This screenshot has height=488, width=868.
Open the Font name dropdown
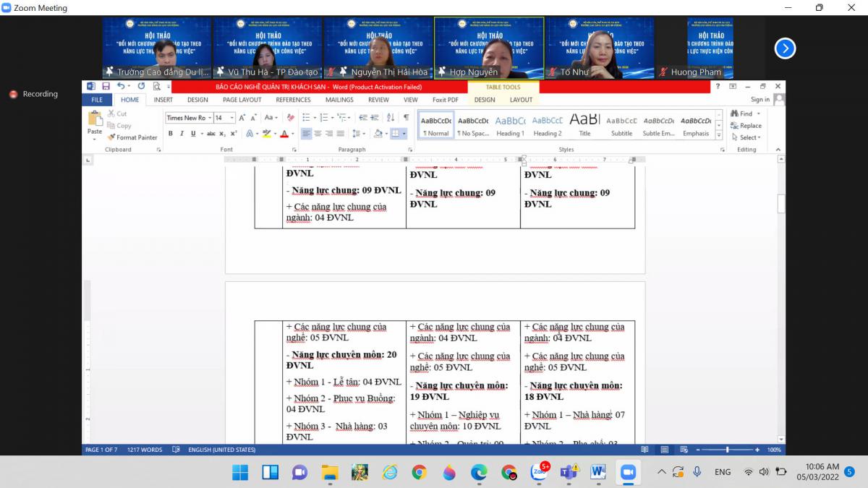209,118
